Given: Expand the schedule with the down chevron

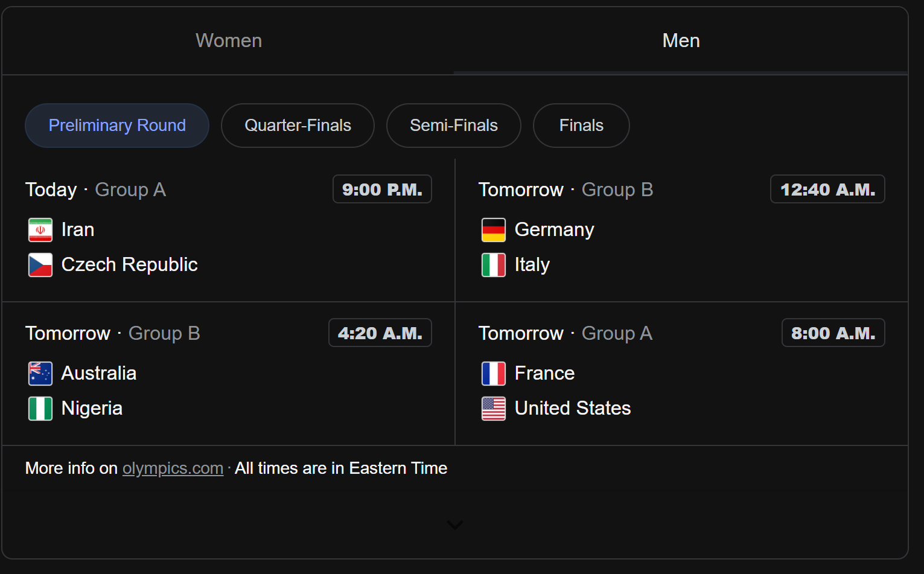Looking at the screenshot, I should coord(455,525).
